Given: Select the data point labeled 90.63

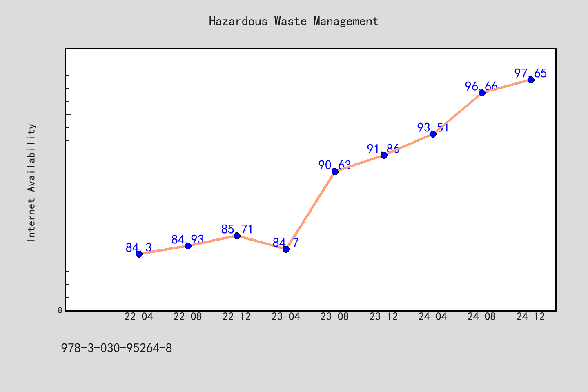Looking at the screenshot, I should (x=335, y=171).
